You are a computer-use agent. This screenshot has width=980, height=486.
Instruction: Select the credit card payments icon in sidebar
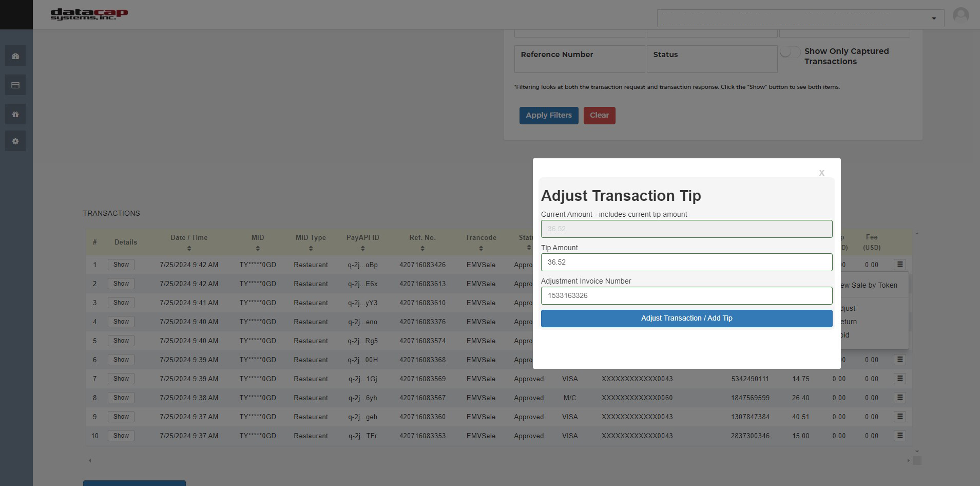15,85
